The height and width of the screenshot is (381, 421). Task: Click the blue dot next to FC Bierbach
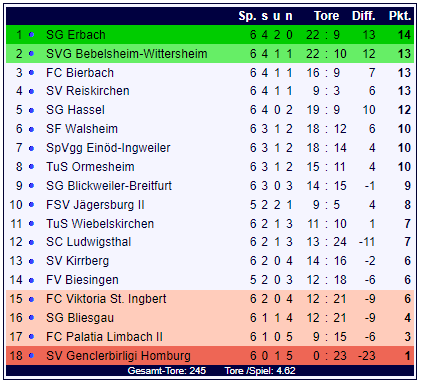31,72
